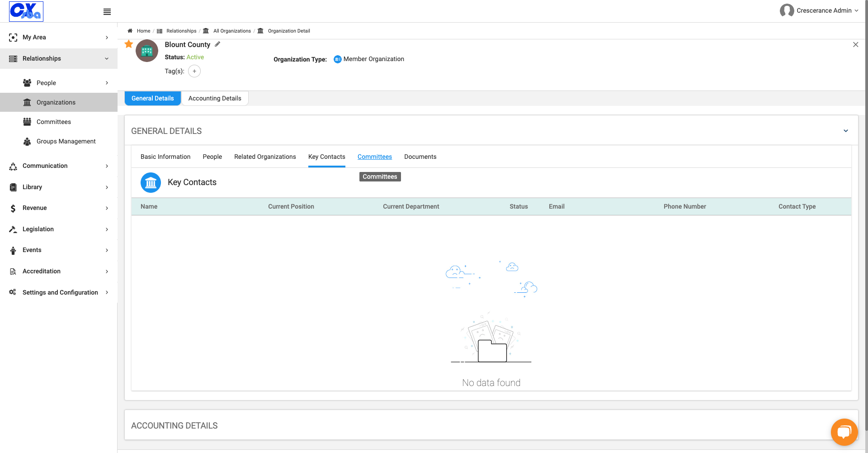Collapse the Relationships menu chevron
The height and width of the screenshot is (453, 868).
[107, 58]
